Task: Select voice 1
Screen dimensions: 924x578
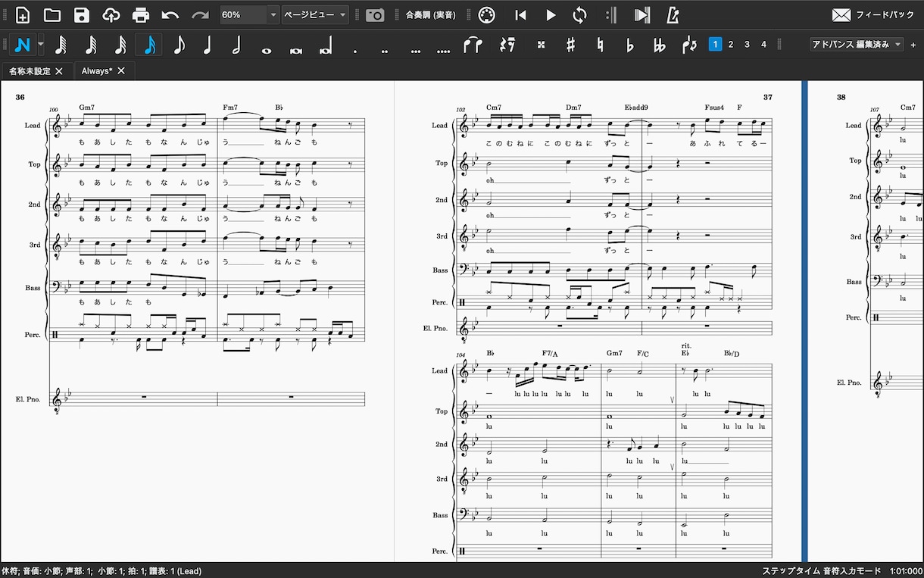Action: point(715,45)
